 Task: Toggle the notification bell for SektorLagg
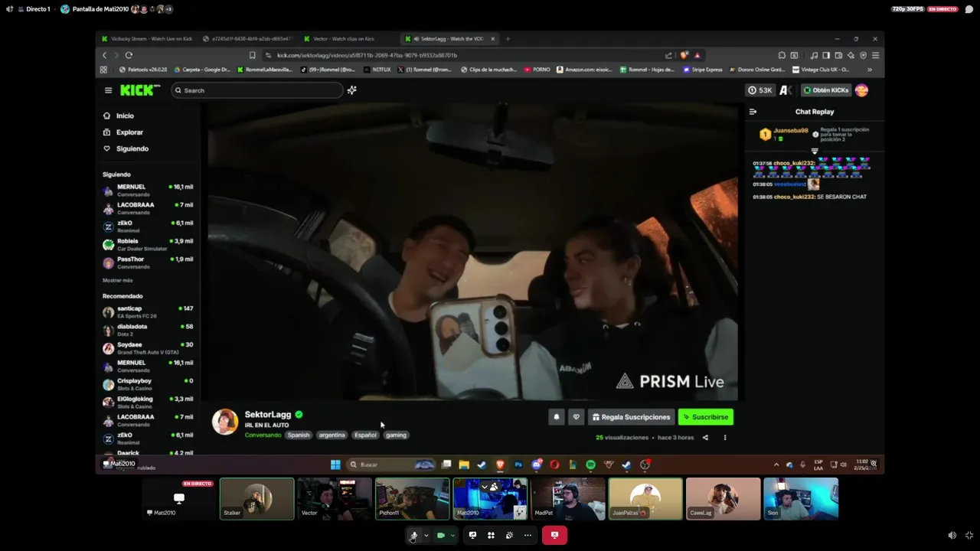point(557,417)
